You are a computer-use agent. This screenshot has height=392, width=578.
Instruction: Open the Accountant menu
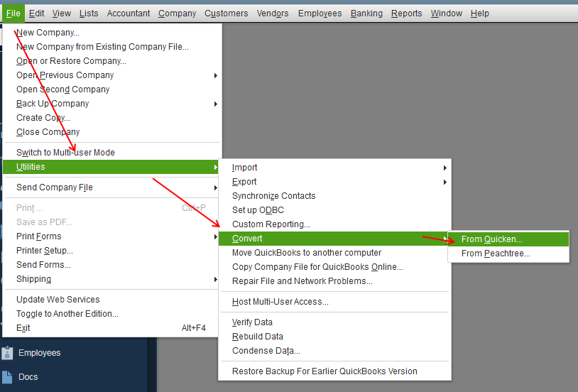(x=129, y=13)
